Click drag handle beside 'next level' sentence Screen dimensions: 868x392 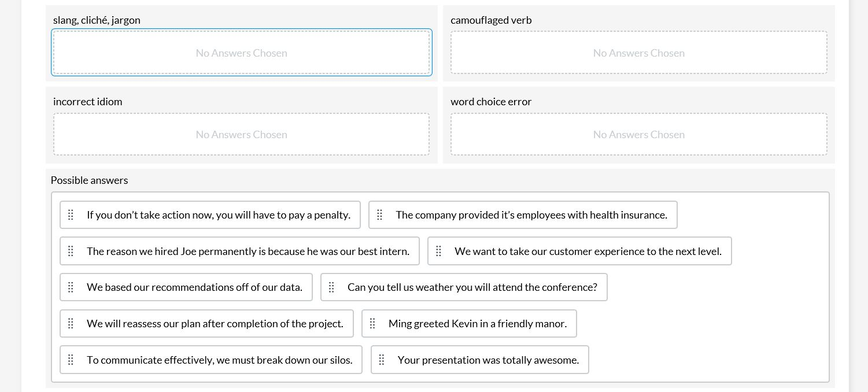click(439, 252)
